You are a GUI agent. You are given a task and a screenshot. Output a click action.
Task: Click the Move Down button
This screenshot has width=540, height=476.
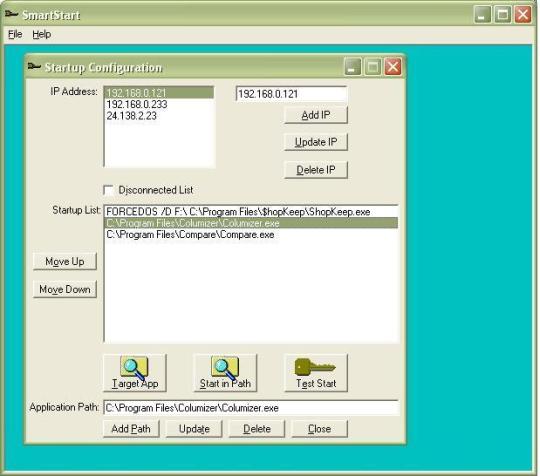65,289
